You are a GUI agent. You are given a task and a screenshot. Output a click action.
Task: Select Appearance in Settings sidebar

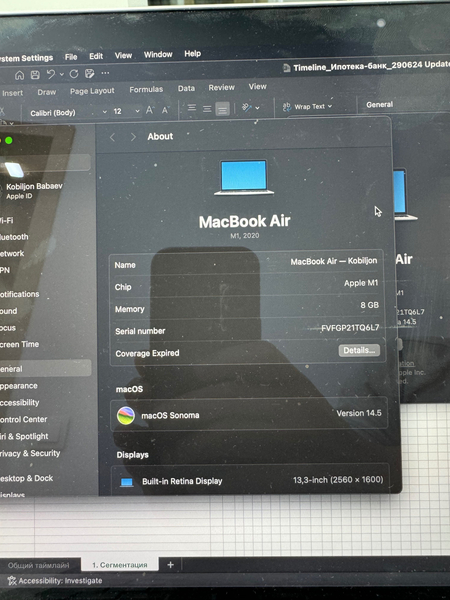click(19, 386)
